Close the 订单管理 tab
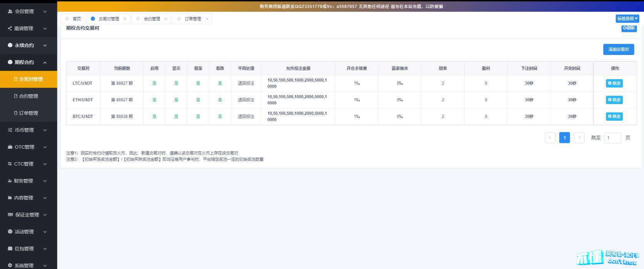Screen dimensions: 644x269 click(x=207, y=19)
